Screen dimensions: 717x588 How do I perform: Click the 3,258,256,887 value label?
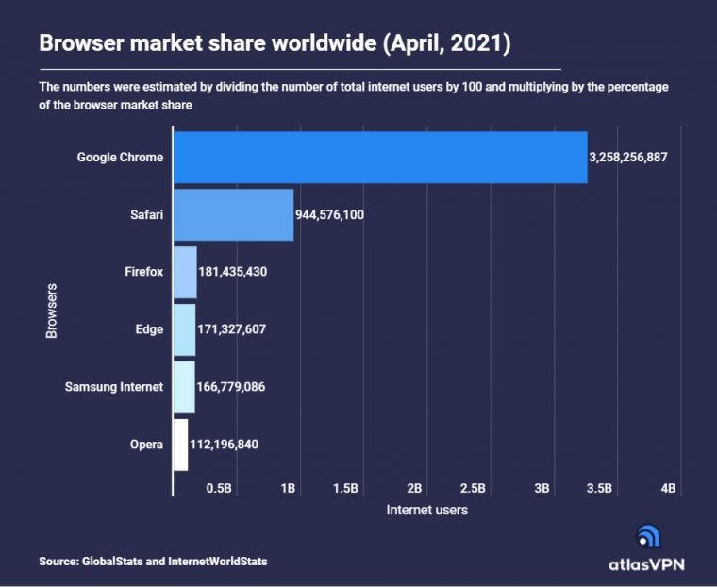tap(627, 157)
